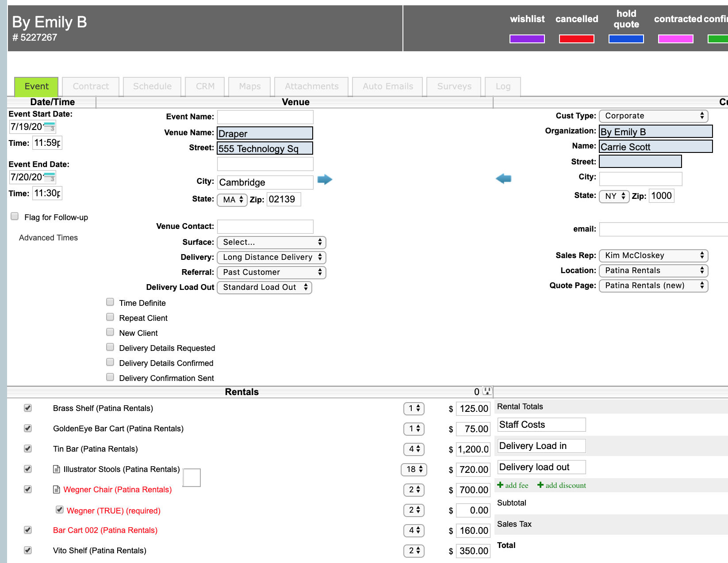Open the Wegner Chair document icon
728x563 pixels.
pos(57,490)
